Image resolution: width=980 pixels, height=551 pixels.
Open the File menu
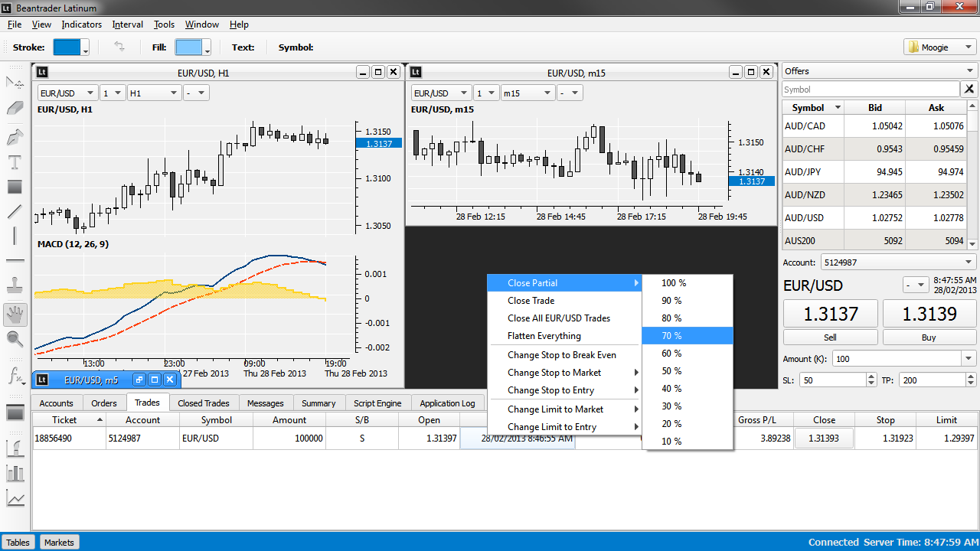click(15, 24)
